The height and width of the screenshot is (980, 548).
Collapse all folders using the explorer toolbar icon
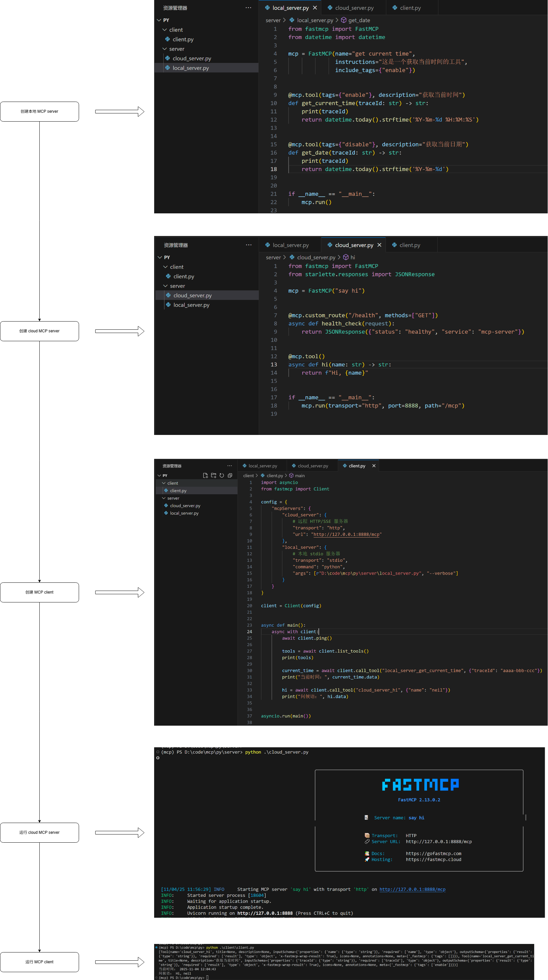click(x=230, y=476)
